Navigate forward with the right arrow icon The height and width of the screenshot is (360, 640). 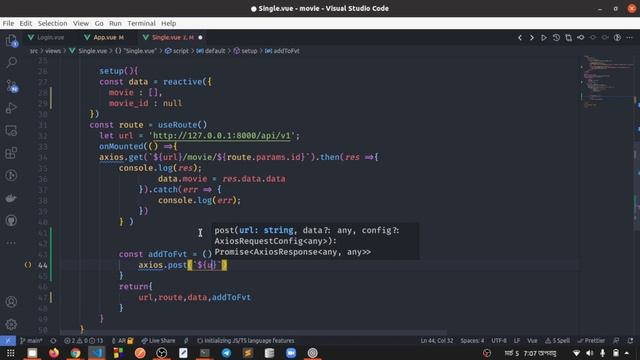point(531,38)
